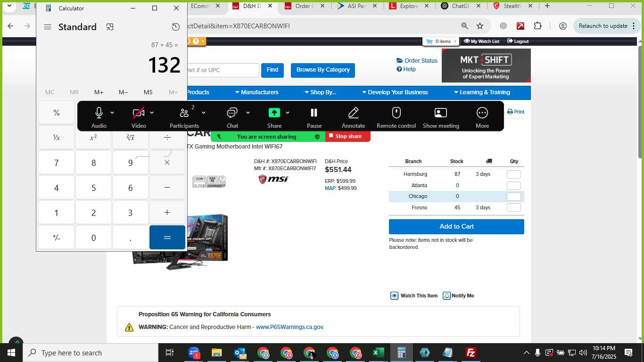This screenshot has height=362, width=644.
Task: Click the Fresno quantity field
Action: coord(514,208)
